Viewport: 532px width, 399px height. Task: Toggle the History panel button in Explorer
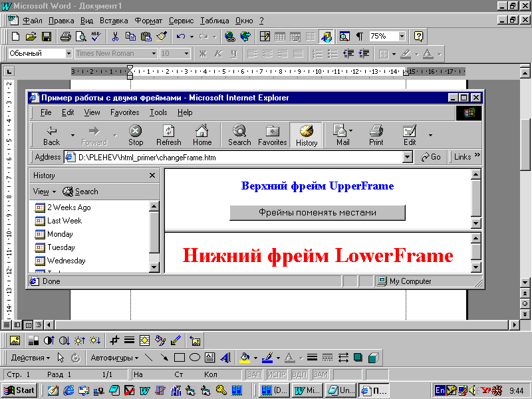click(x=307, y=135)
